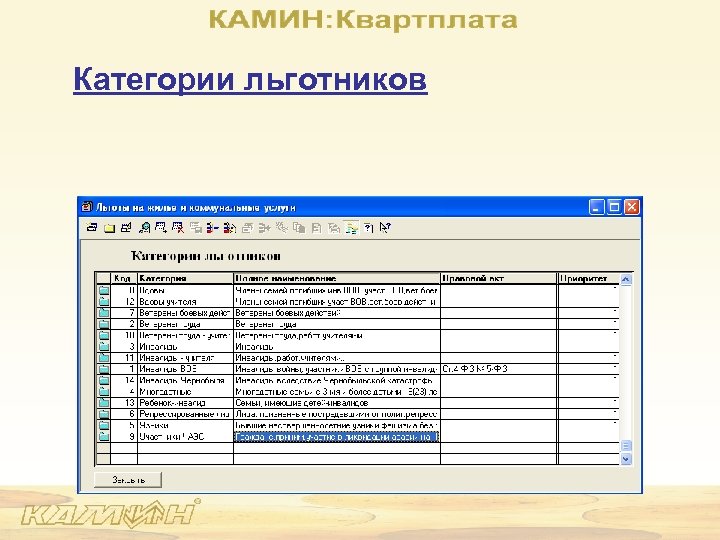Click the code 14 cell
720x540 pixels.
(x=124, y=380)
